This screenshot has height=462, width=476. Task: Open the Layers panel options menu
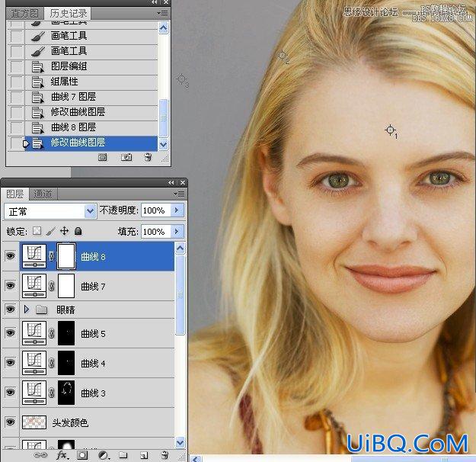[x=179, y=194]
